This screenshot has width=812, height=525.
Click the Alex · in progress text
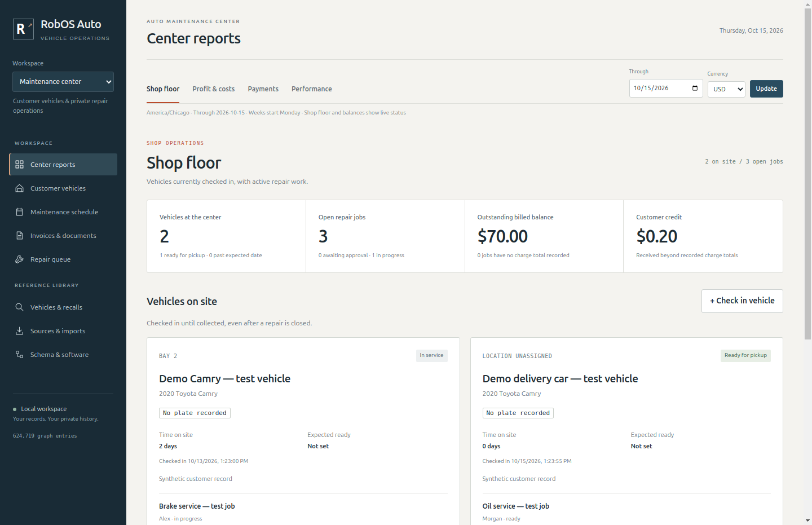(180, 519)
